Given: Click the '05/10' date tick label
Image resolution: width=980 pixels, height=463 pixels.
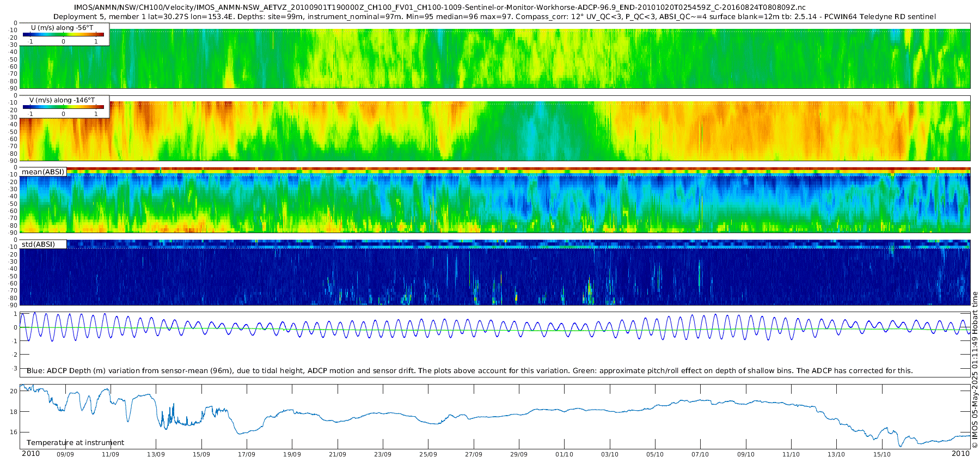Looking at the screenshot, I should 655,454.
